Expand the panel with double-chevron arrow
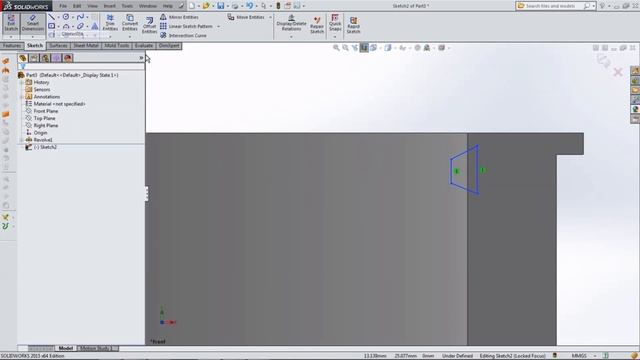 pyautogui.click(x=141, y=58)
